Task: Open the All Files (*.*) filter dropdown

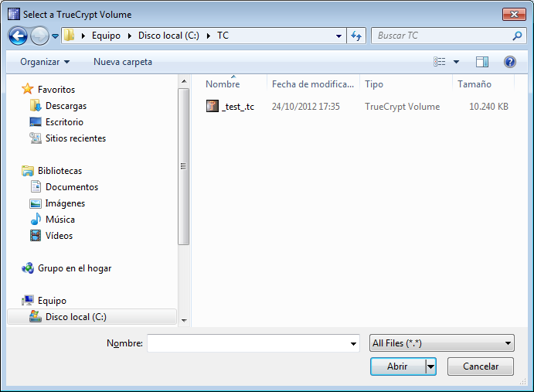Action: tap(442, 343)
